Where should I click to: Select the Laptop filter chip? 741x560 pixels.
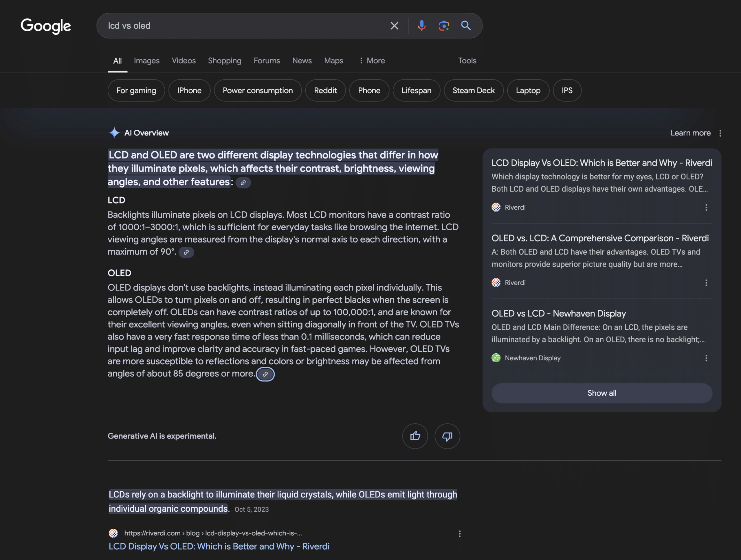click(x=528, y=90)
